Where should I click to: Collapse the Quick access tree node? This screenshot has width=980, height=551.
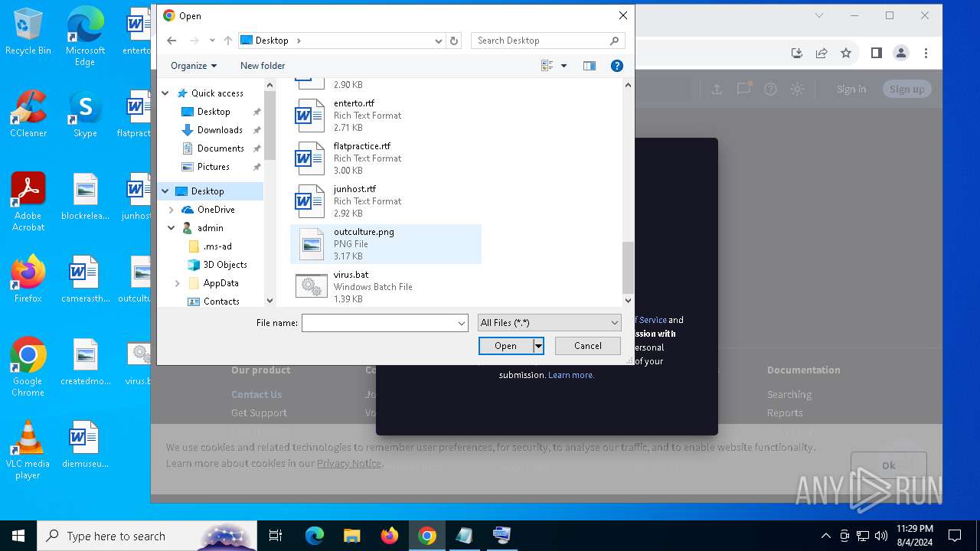coord(165,93)
